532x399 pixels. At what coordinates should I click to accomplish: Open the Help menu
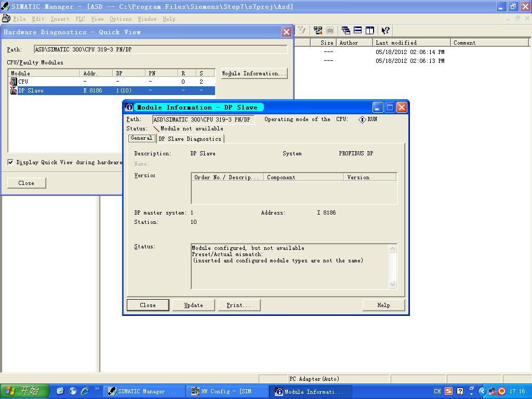(x=169, y=19)
